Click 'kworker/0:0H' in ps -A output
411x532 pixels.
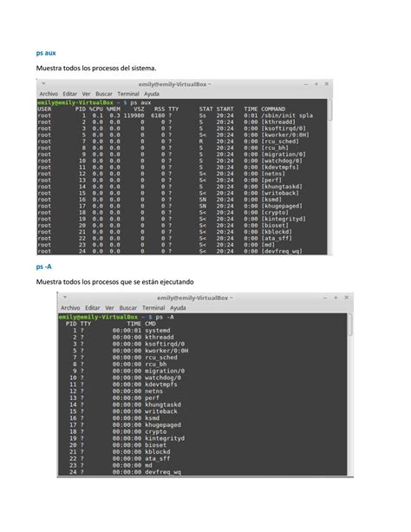pyautogui.click(x=166, y=351)
